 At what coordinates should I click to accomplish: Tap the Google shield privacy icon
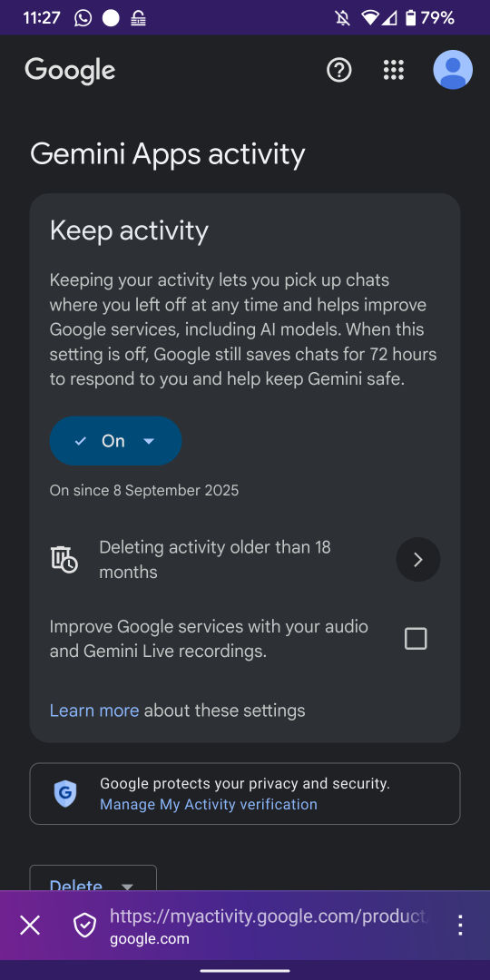point(65,794)
